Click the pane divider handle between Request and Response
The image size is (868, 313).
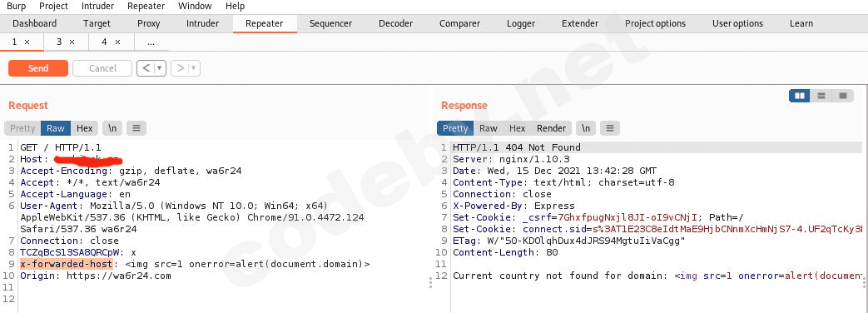point(430,282)
